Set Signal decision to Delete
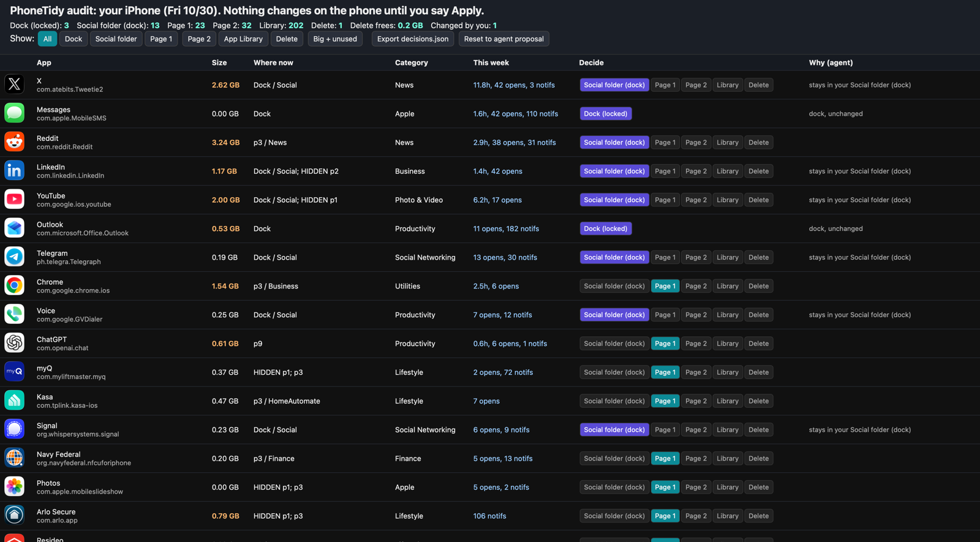Viewport: 980px width, 542px height. pyautogui.click(x=758, y=430)
